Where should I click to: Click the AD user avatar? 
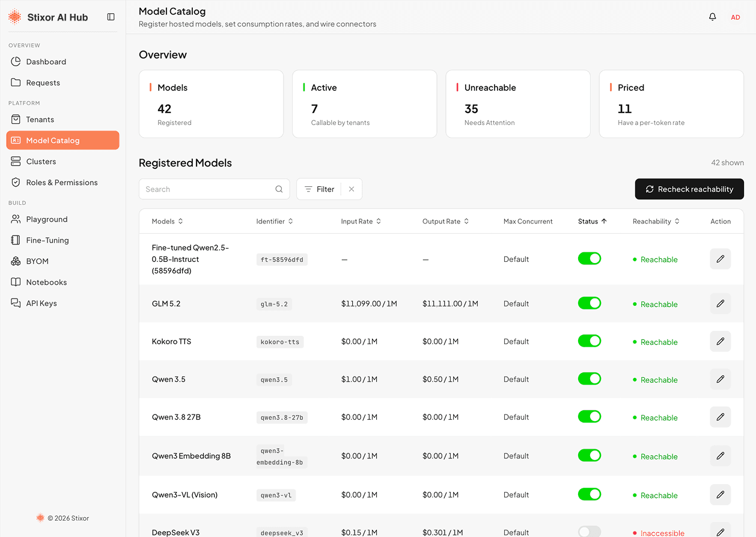click(x=736, y=17)
